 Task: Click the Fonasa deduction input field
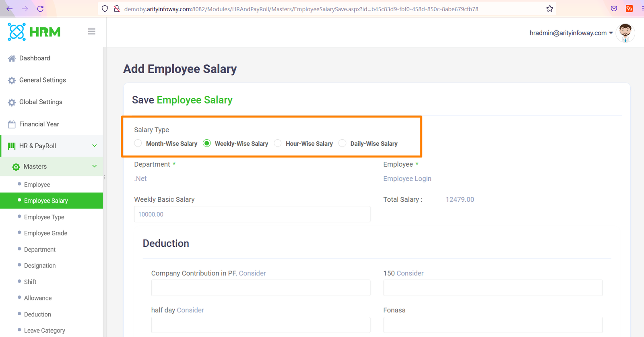pos(493,325)
